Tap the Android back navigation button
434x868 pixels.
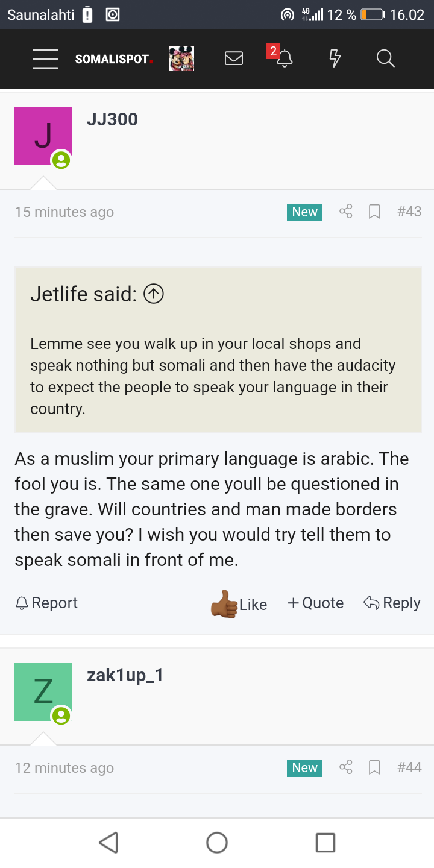click(x=108, y=842)
